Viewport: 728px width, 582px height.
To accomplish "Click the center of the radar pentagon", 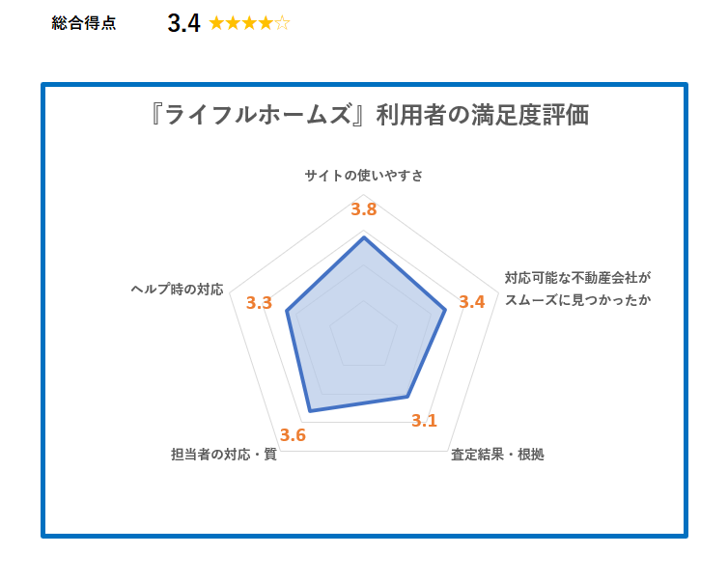I will click(x=364, y=336).
